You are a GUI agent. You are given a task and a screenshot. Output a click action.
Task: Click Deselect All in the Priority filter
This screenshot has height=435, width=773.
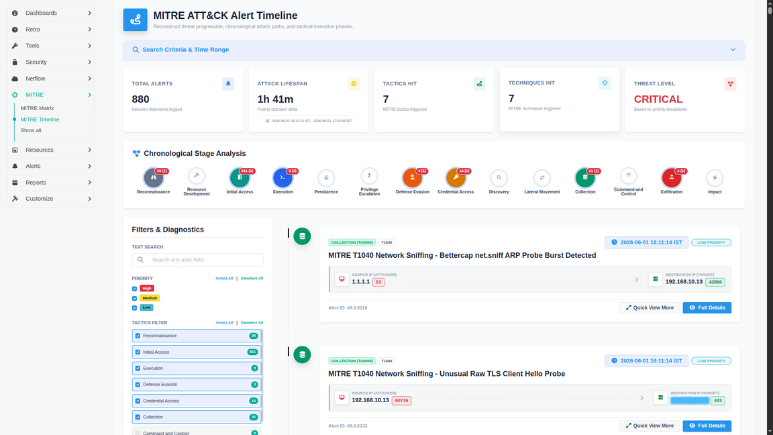pos(252,279)
